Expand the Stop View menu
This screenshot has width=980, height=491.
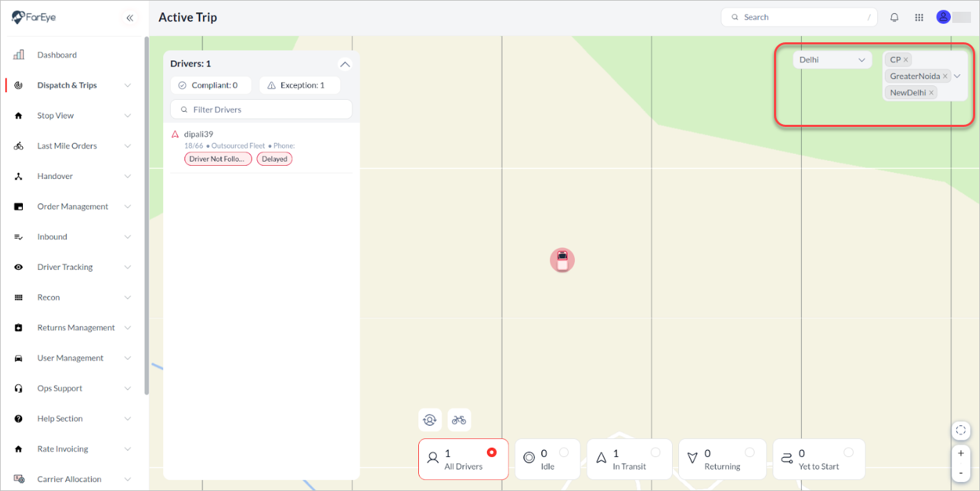pyautogui.click(x=128, y=116)
